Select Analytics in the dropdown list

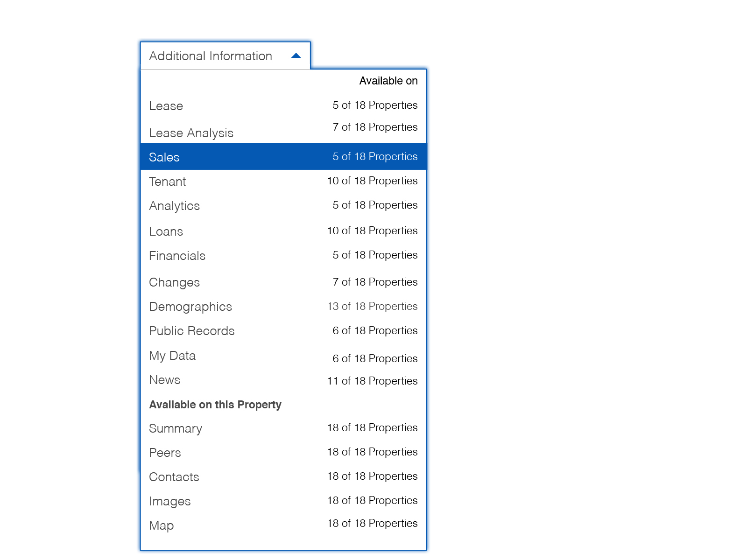point(174,206)
